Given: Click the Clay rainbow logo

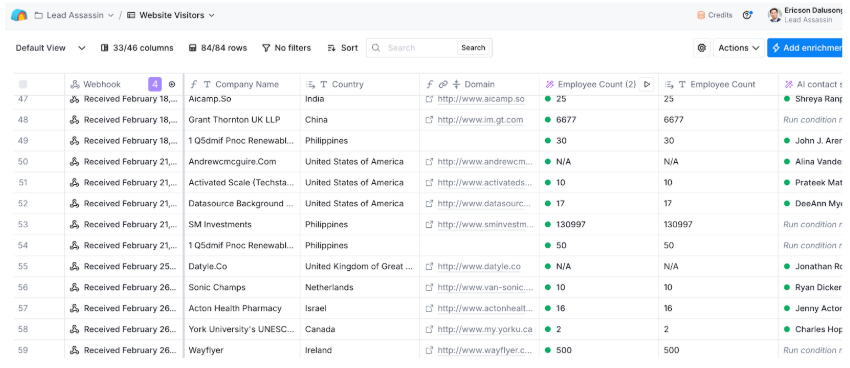Looking at the screenshot, I should [19, 15].
